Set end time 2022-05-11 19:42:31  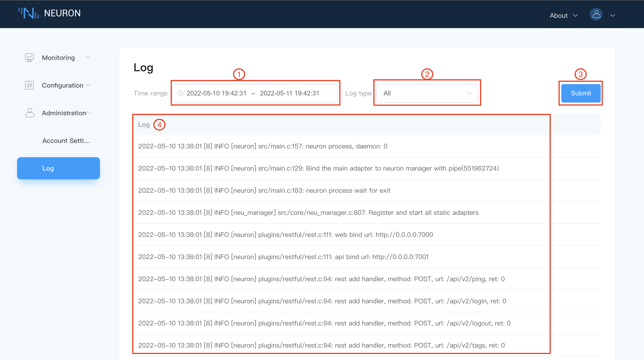click(x=290, y=93)
